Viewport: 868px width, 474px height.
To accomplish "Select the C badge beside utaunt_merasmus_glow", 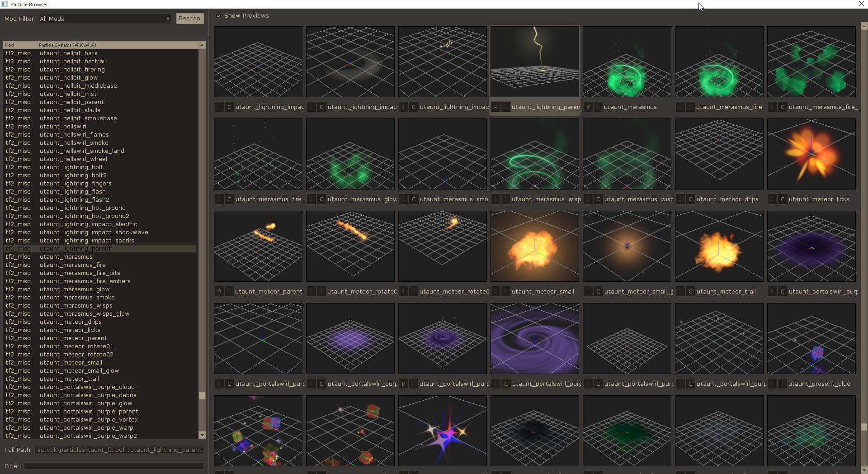I will pos(321,199).
